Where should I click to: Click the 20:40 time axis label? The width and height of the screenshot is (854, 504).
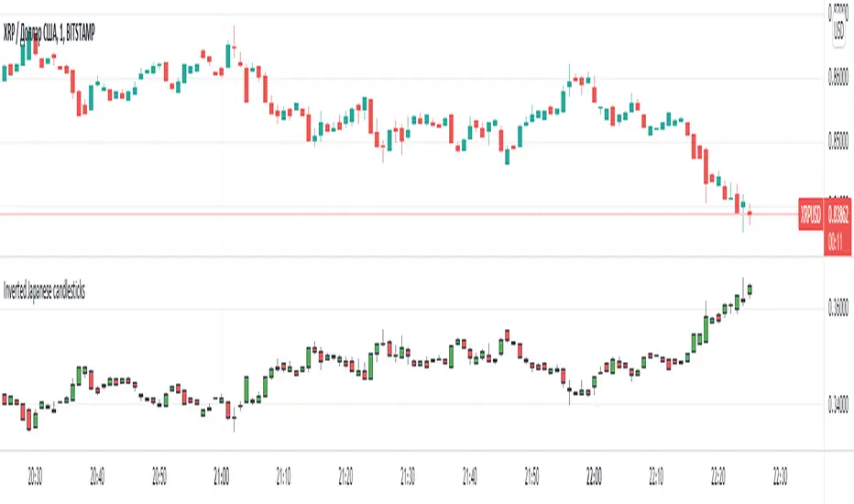(97, 477)
